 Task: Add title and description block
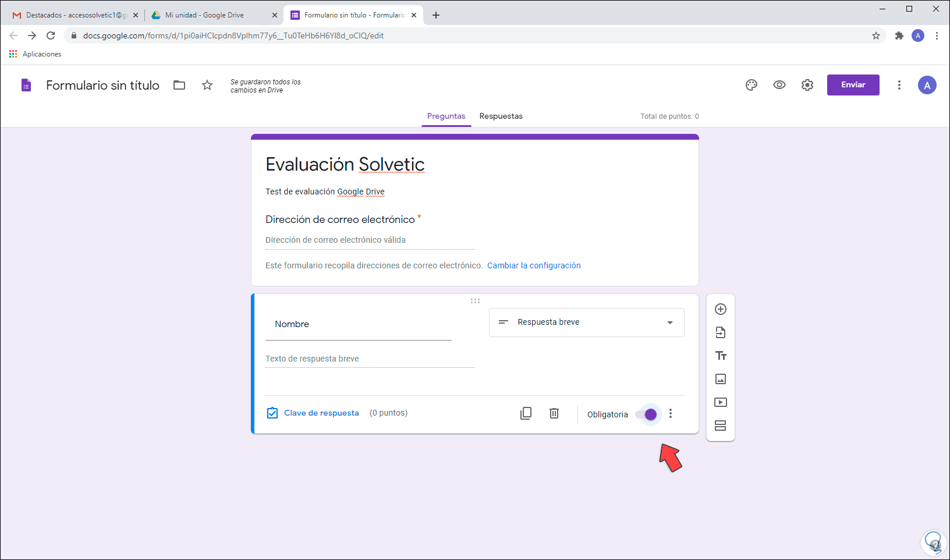[721, 356]
